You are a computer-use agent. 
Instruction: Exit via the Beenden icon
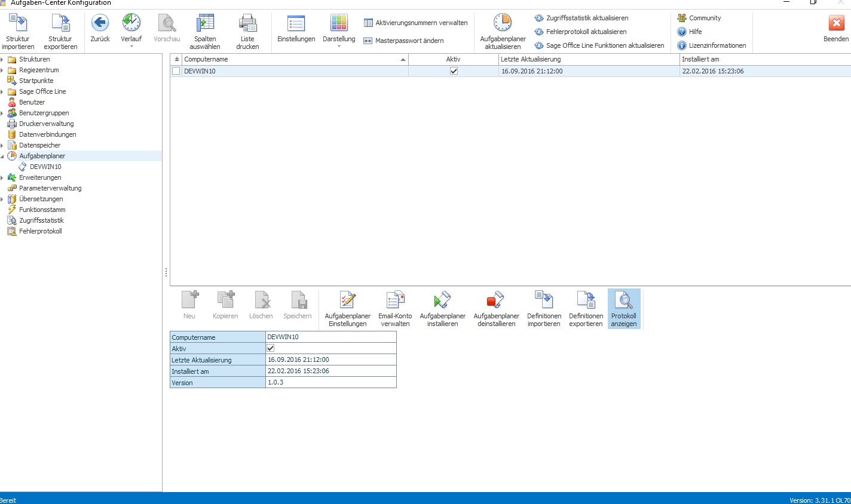pos(836,23)
